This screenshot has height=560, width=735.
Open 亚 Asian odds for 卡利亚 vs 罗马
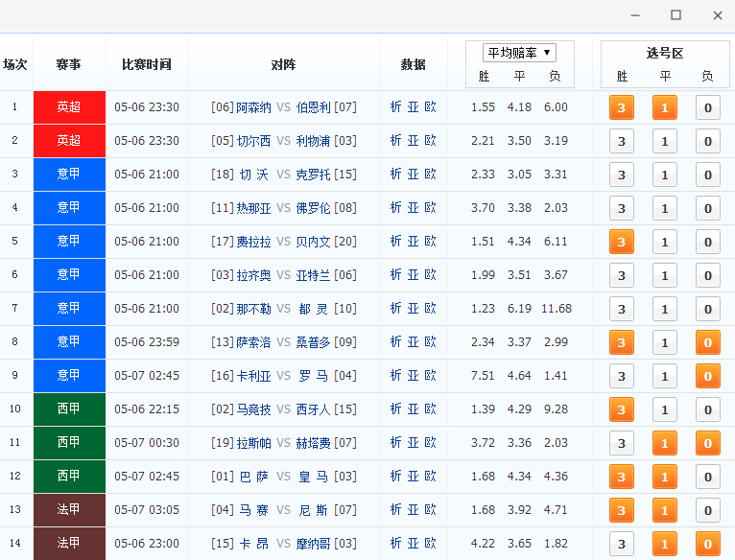413,375
